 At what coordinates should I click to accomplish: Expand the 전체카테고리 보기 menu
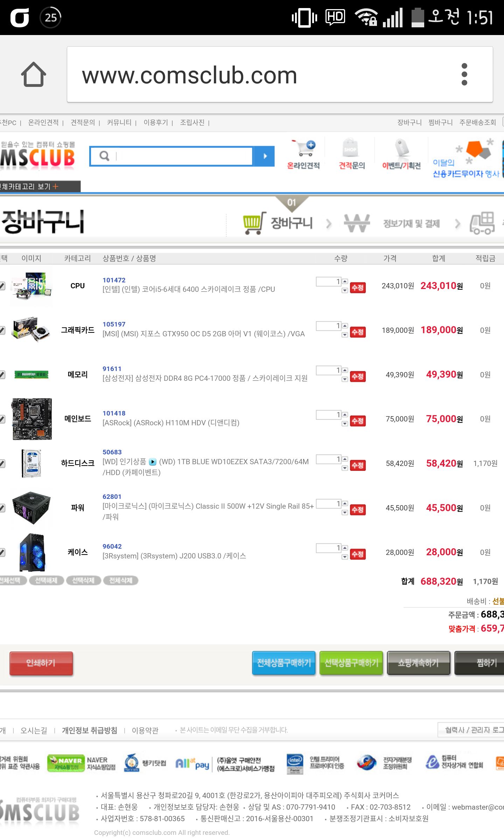click(x=40, y=186)
